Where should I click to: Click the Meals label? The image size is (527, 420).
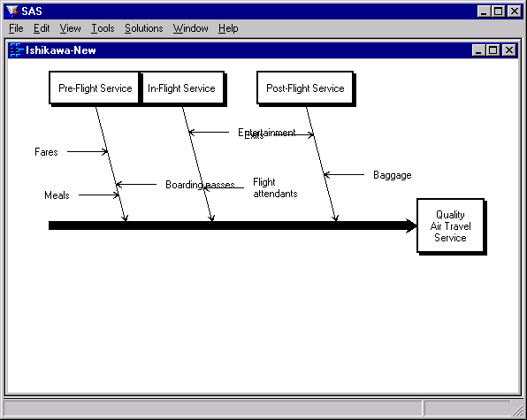pos(57,195)
